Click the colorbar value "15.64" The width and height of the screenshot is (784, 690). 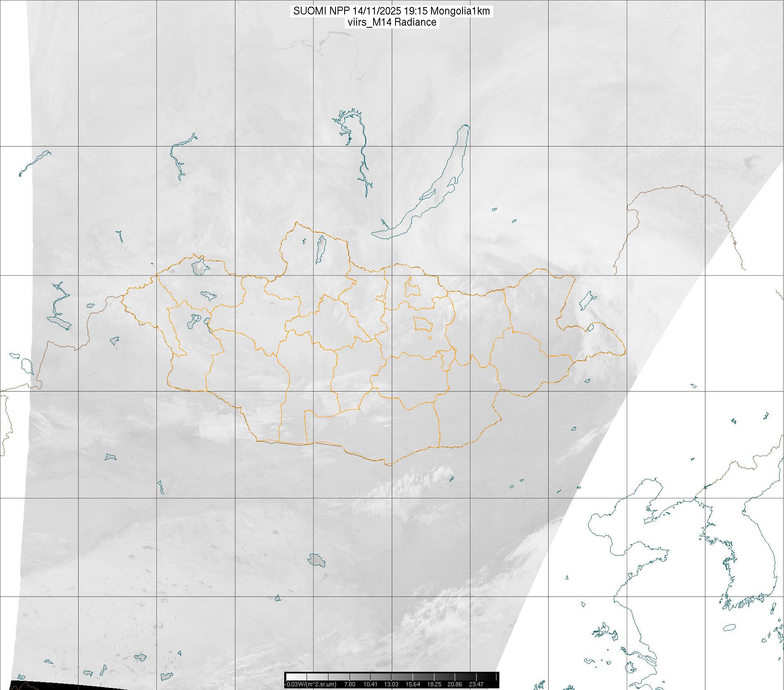(x=413, y=684)
